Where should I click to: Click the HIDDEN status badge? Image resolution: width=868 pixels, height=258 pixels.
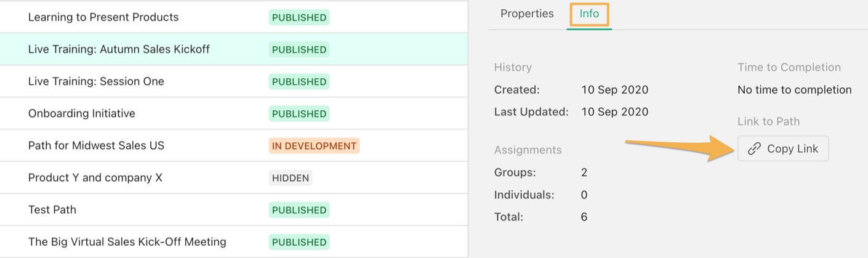tap(291, 178)
